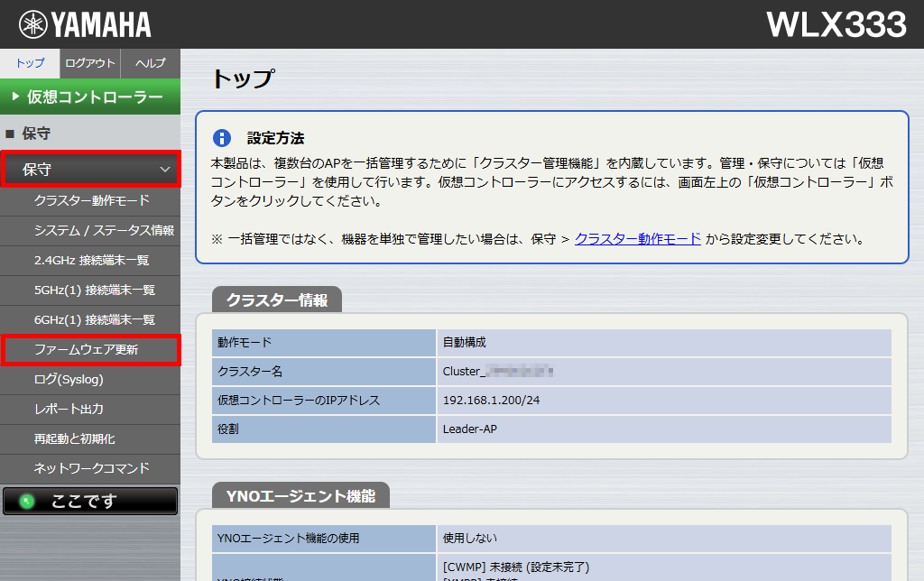
Task: Open the 仮想コントローラー green button
Action: (90, 97)
